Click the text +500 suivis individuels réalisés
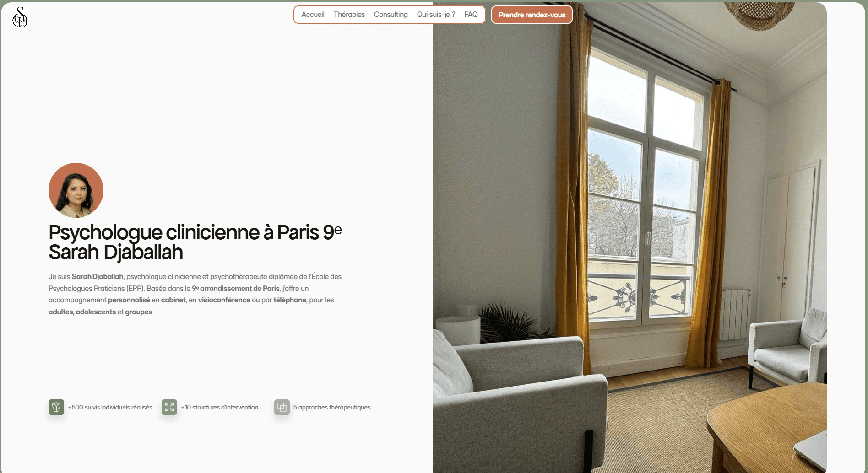Viewport: 868px width, 473px height. pyautogui.click(x=110, y=407)
